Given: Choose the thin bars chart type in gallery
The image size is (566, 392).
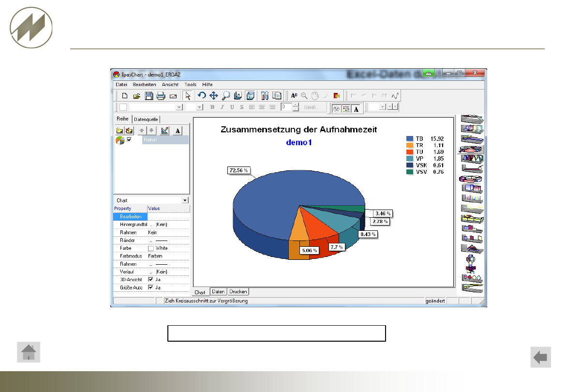Looking at the screenshot, I should (472, 198).
